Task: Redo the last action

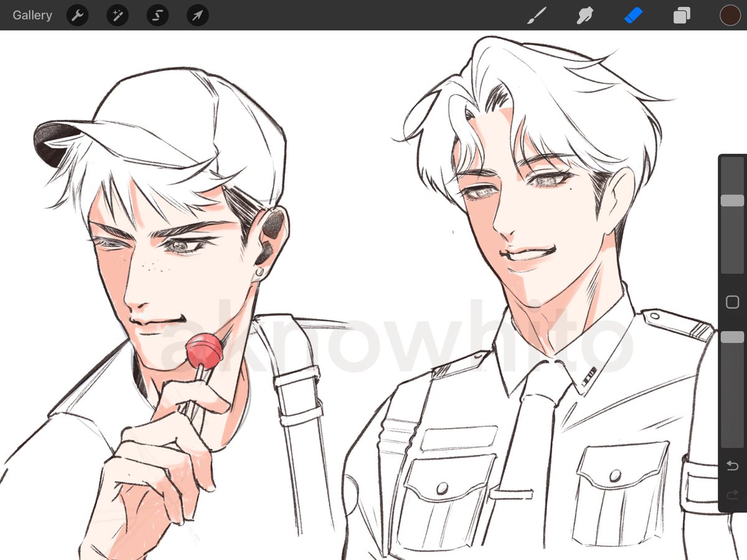Action: pos(732,495)
